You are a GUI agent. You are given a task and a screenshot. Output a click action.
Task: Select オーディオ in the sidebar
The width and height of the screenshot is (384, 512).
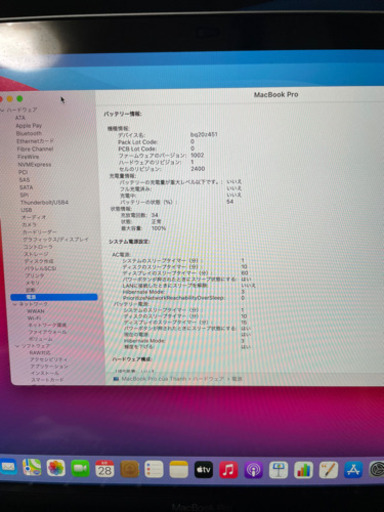tap(34, 217)
